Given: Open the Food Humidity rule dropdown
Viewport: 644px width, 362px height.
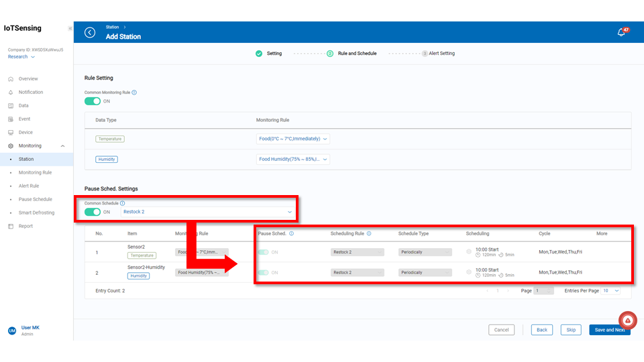Looking at the screenshot, I should [x=294, y=160].
